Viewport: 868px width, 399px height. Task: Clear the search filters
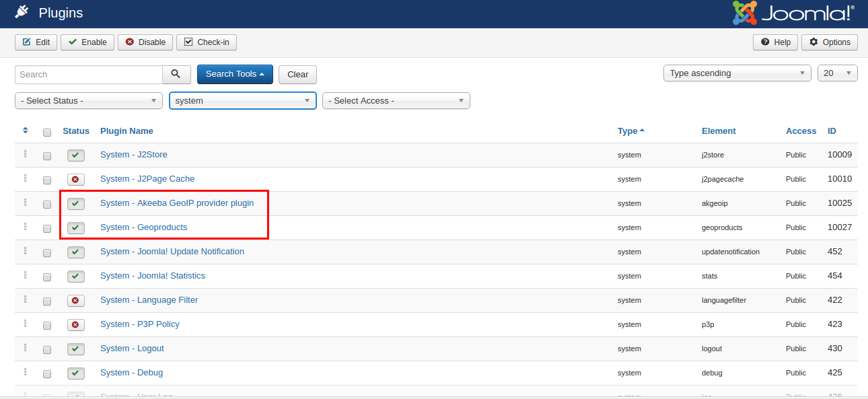(x=297, y=75)
